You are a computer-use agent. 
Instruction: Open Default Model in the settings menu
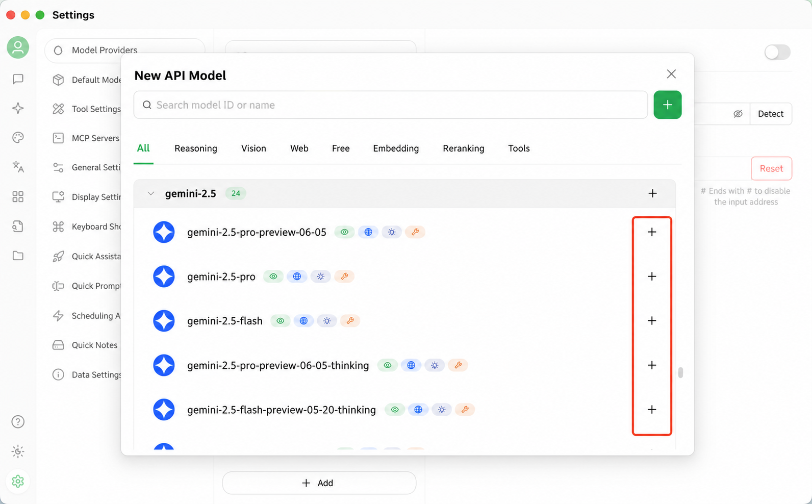pos(87,80)
